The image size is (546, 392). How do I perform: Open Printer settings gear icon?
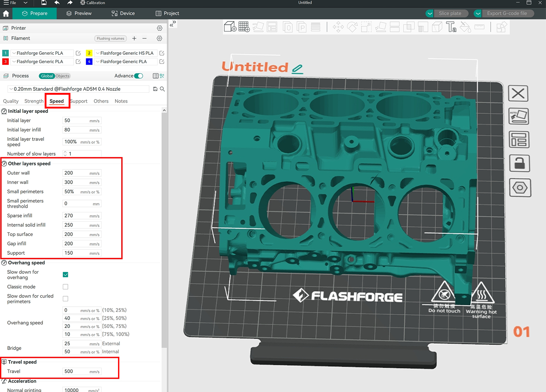[159, 28]
